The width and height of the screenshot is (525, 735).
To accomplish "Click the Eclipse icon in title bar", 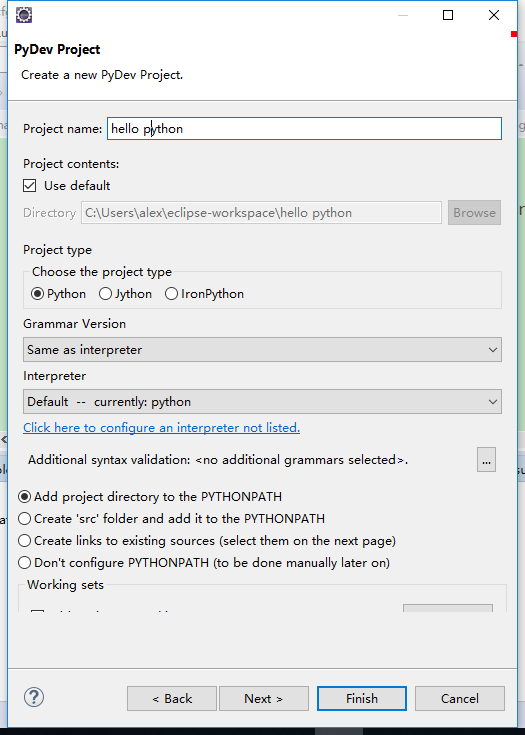I will click(24, 15).
